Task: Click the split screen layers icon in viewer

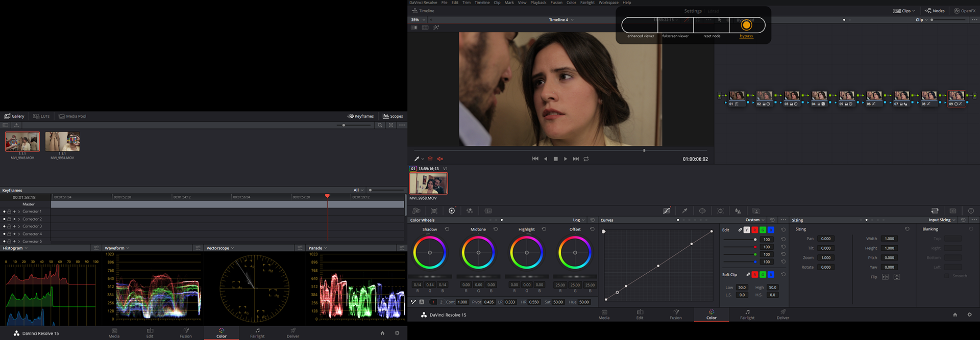Action: [430, 159]
